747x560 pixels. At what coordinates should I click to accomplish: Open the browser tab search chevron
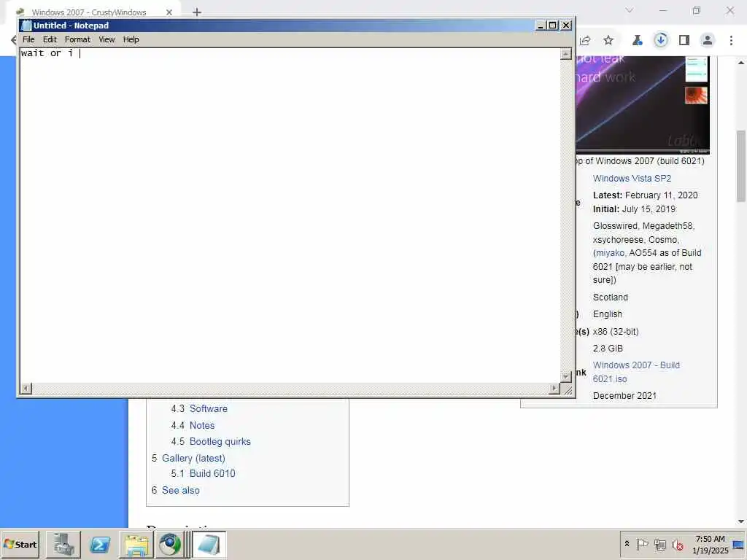pyautogui.click(x=630, y=10)
